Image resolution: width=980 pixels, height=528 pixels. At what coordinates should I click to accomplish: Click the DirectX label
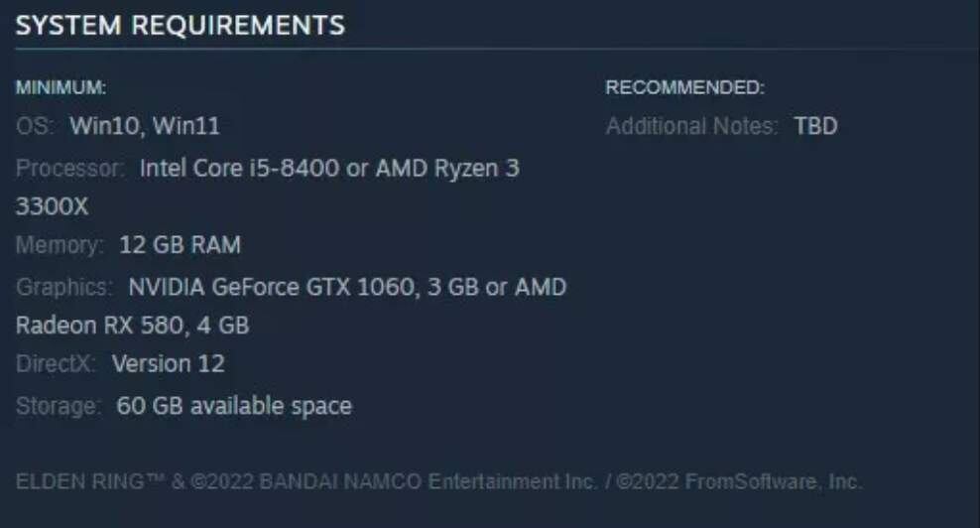[x=56, y=364]
